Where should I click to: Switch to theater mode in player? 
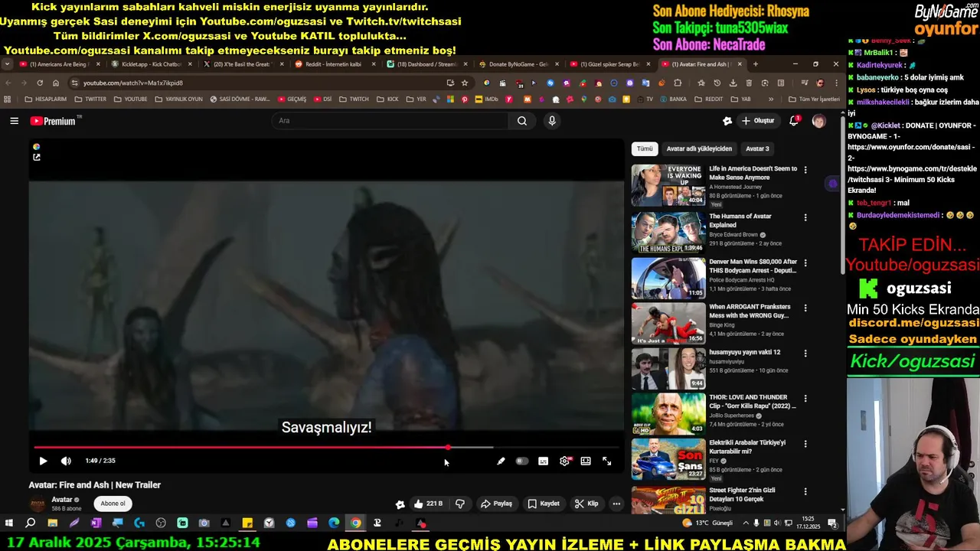click(586, 461)
